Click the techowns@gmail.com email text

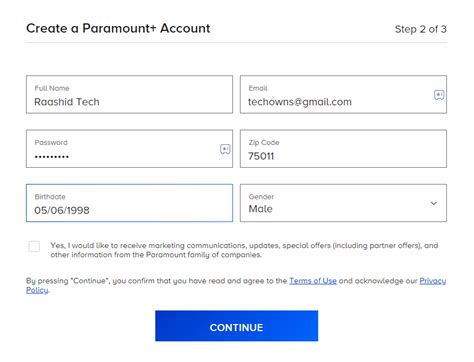[x=300, y=102]
